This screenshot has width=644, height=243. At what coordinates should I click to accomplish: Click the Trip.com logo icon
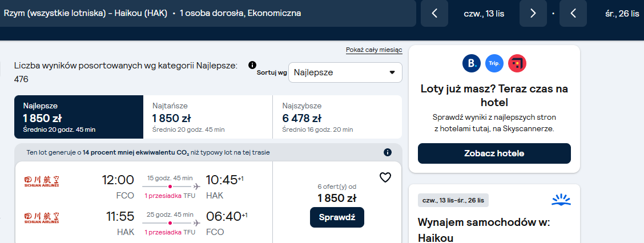(x=494, y=63)
